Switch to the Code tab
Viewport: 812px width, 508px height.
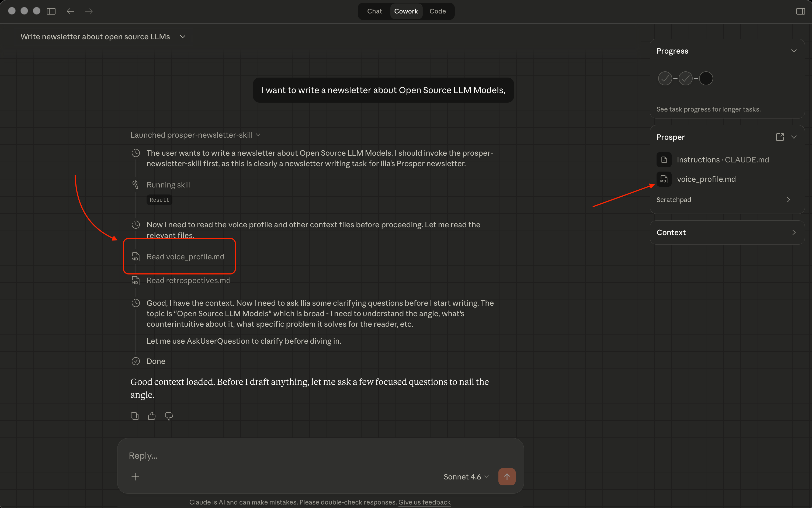[x=438, y=11]
